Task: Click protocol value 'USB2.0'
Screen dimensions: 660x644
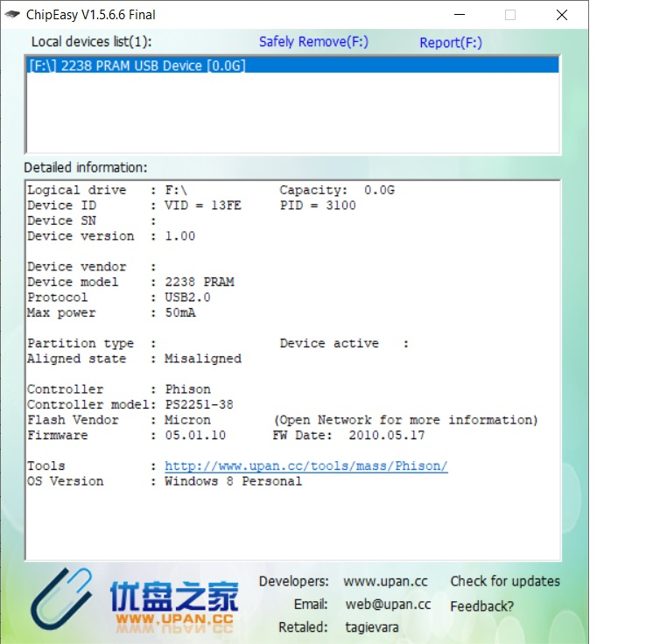Action: [x=187, y=297]
